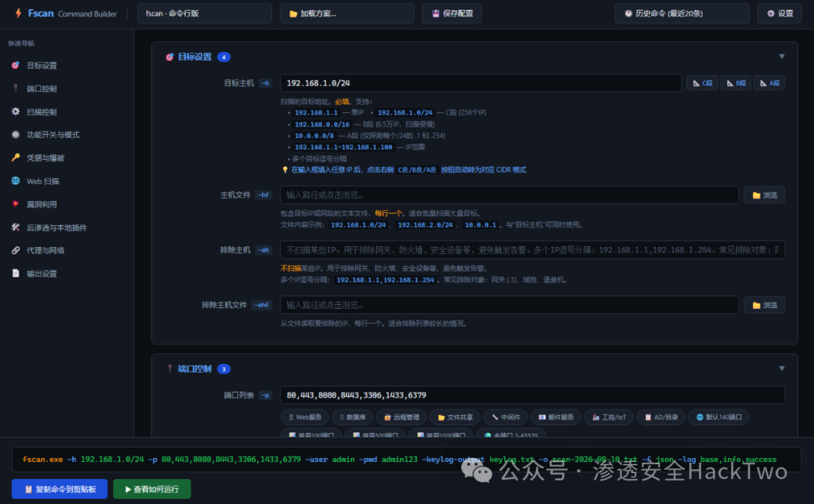Viewport: 814px width, 504px height.
Task: Apply the 默认140端口 preset
Action: (x=719, y=417)
